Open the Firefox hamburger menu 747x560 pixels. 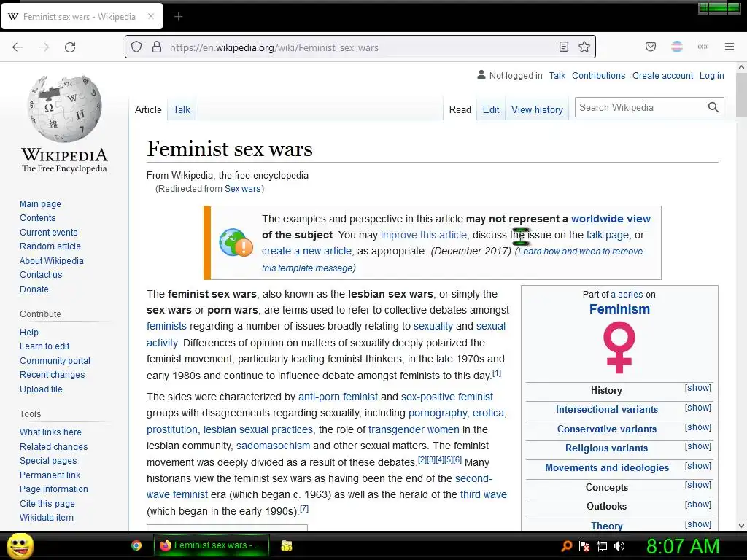tap(729, 47)
